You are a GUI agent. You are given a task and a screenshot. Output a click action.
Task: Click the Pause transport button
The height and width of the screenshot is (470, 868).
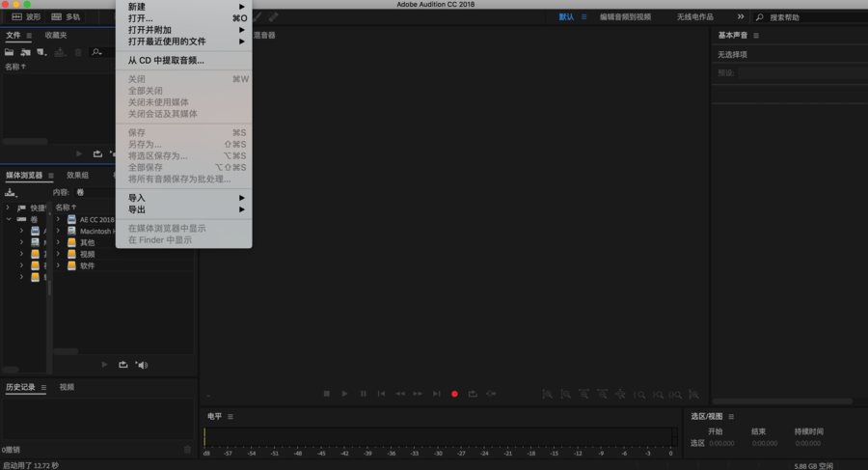[364, 394]
